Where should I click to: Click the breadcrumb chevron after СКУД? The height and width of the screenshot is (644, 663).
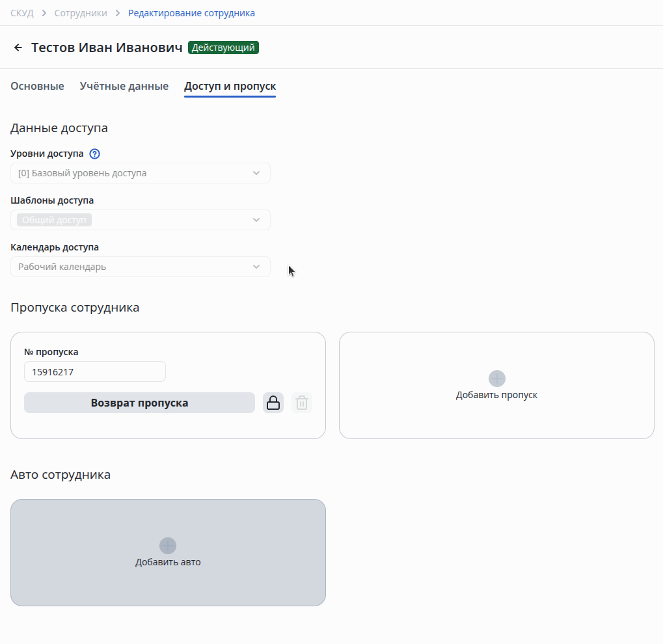click(x=44, y=13)
